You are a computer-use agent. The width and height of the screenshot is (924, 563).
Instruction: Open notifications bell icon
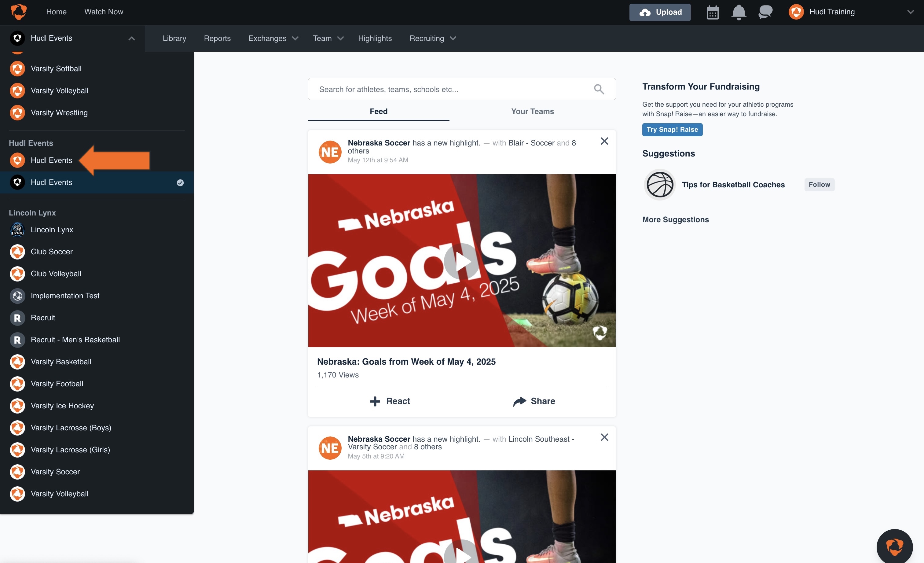[x=739, y=12]
